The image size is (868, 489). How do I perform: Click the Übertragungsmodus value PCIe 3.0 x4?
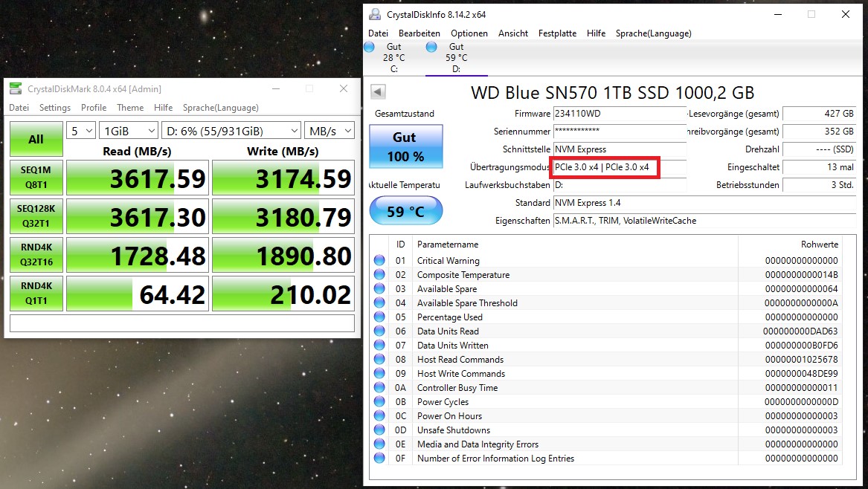[620, 167]
